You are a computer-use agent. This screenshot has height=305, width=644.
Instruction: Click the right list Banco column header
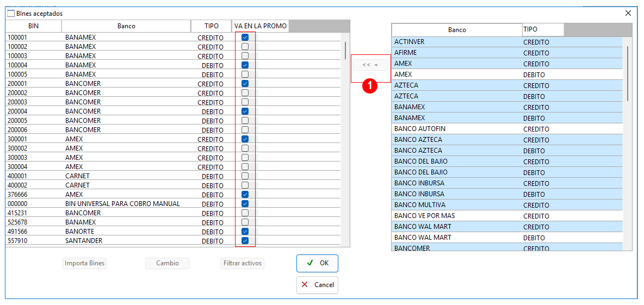(x=457, y=30)
